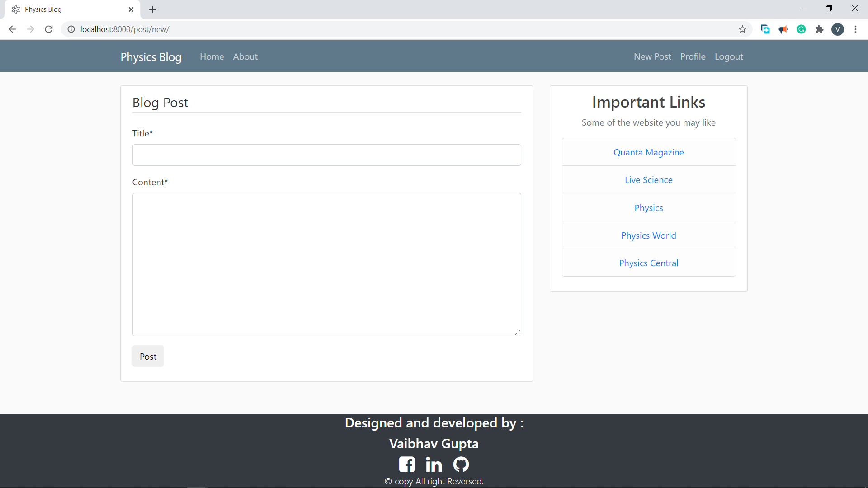Open the user profile avatar V
The height and width of the screenshot is (488, 868).
point(838,29)
